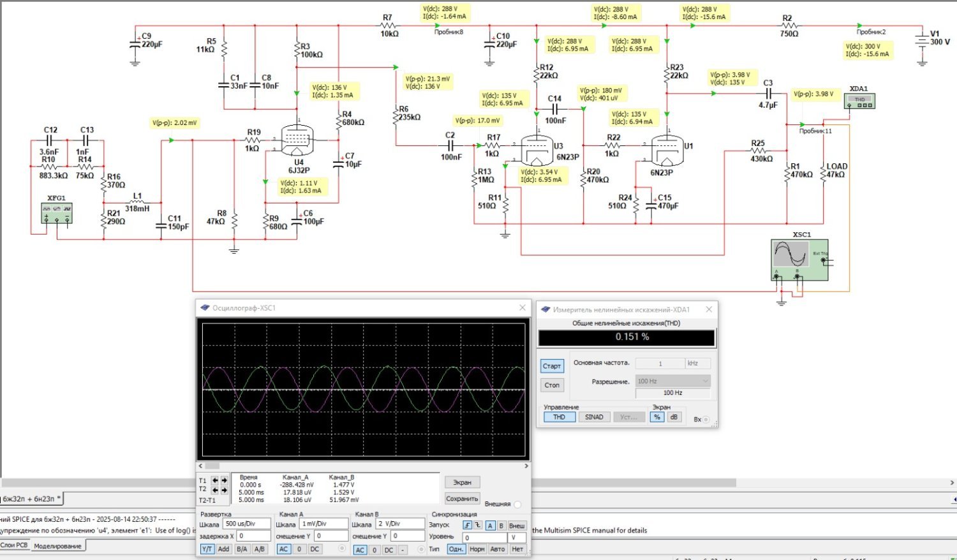Click Channel B scale 2 V/Div field
Screen dimensions: 957x560
click(x=400, y=524)
